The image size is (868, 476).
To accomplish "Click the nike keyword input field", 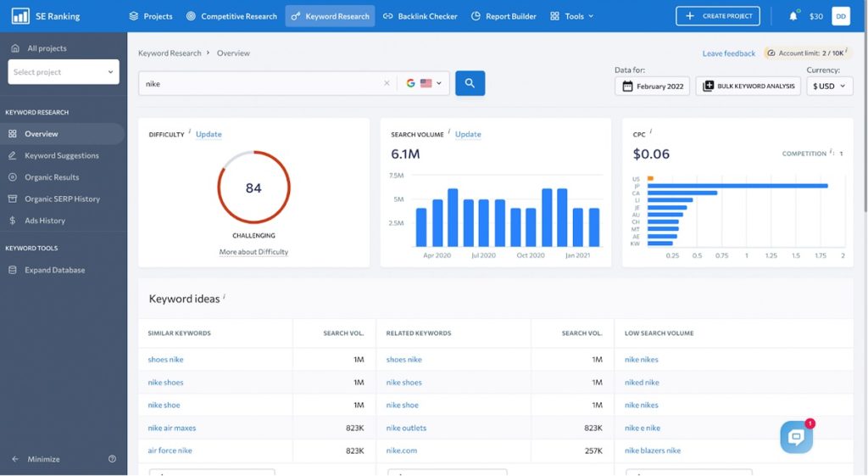I will (260, 83).
